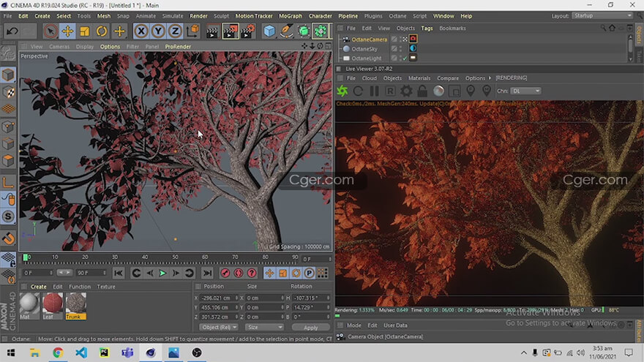The height and width of the screenshot is (362, 644).
Task: Activate the Scale tool in top toolbar
Action: pyautogui.click(x=85, y=31)
